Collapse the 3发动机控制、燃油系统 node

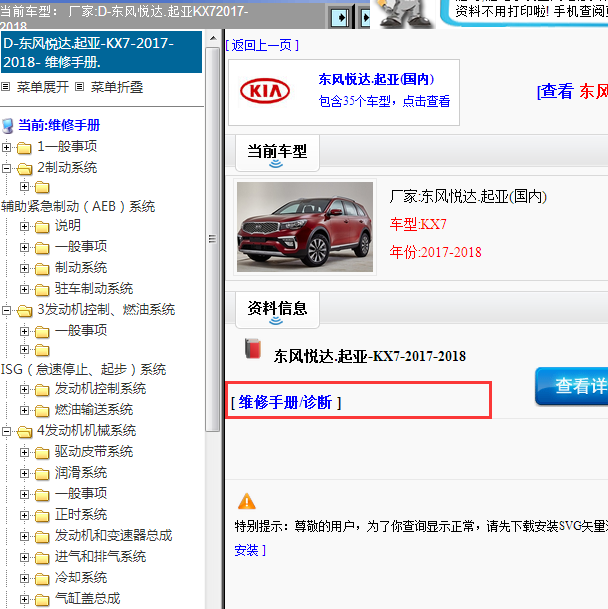(6, 310)
